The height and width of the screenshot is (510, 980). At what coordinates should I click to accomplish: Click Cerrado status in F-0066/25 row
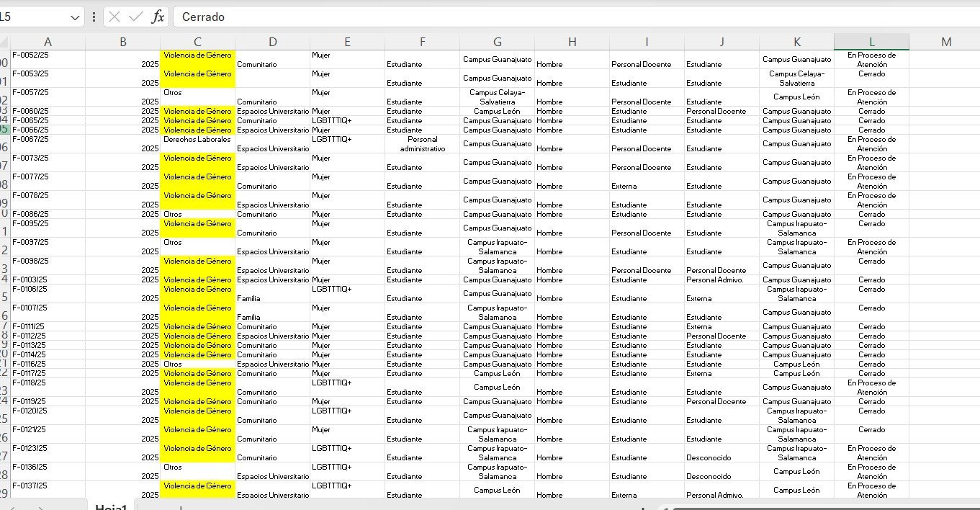[x=871, y=130]
